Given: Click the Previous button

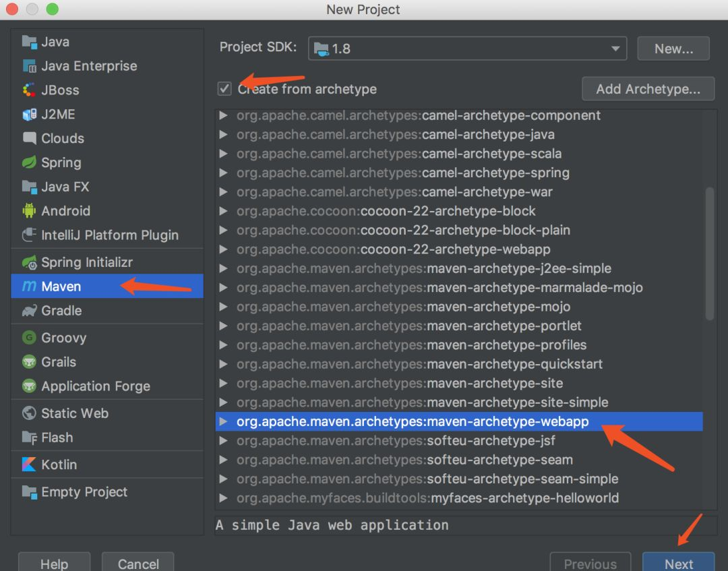Looking at the screenshot, I should tap(590, 562).
